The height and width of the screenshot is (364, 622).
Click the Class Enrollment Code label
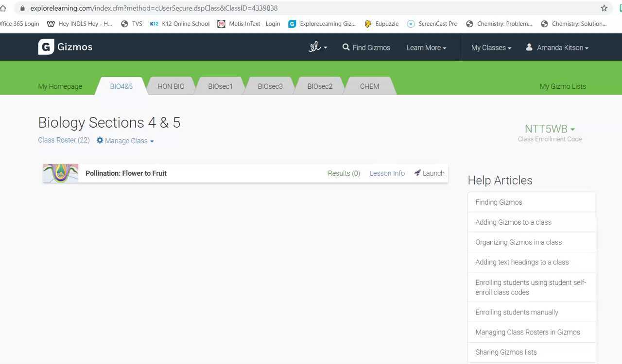coord(550,139)
